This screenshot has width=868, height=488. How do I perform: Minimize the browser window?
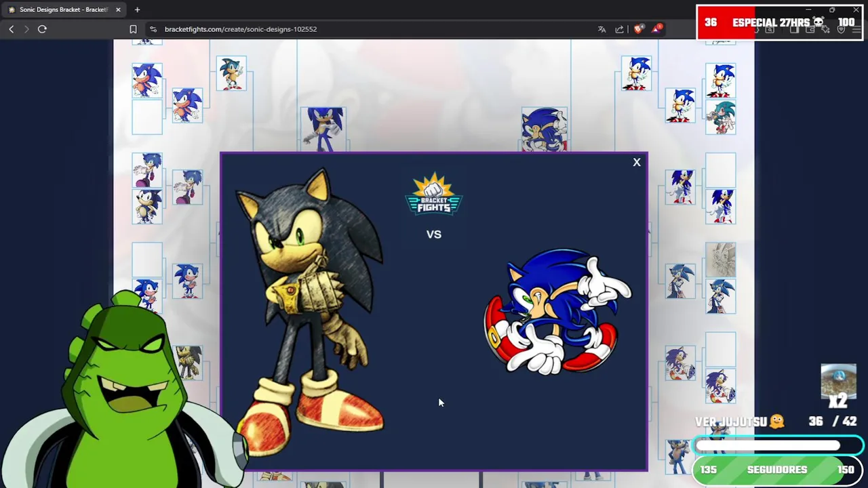click(808, 9)
